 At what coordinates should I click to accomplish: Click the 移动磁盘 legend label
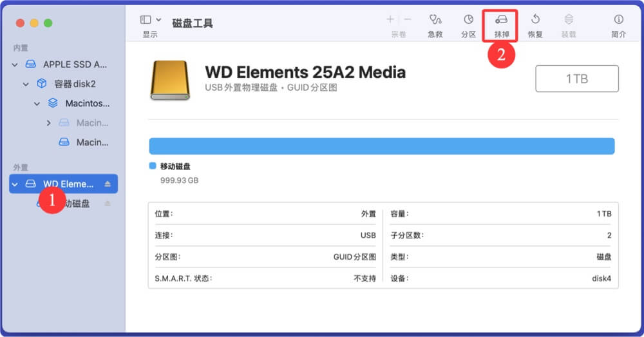click(x=175, y=166)
